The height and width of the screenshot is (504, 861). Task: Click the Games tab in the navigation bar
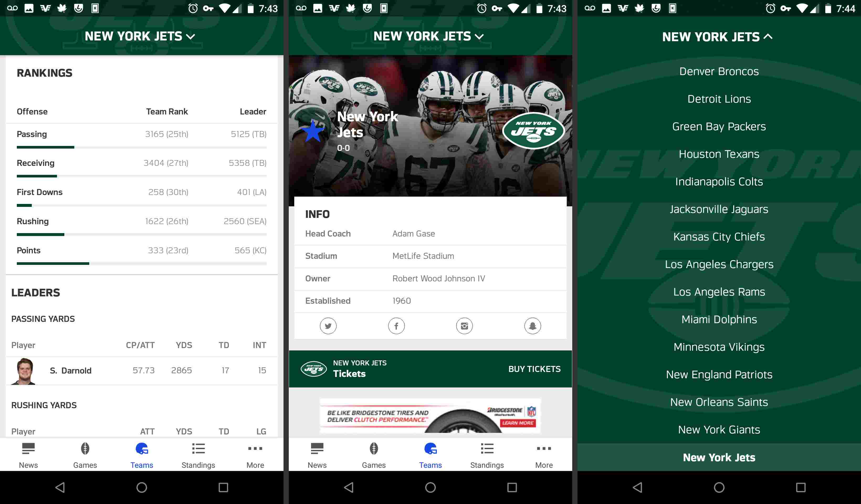tap(85, 454)
